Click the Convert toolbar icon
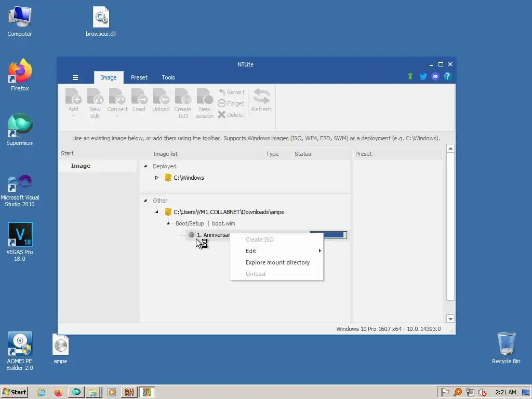The width and height of the screenshot is (532, 399). pos(117,96)
